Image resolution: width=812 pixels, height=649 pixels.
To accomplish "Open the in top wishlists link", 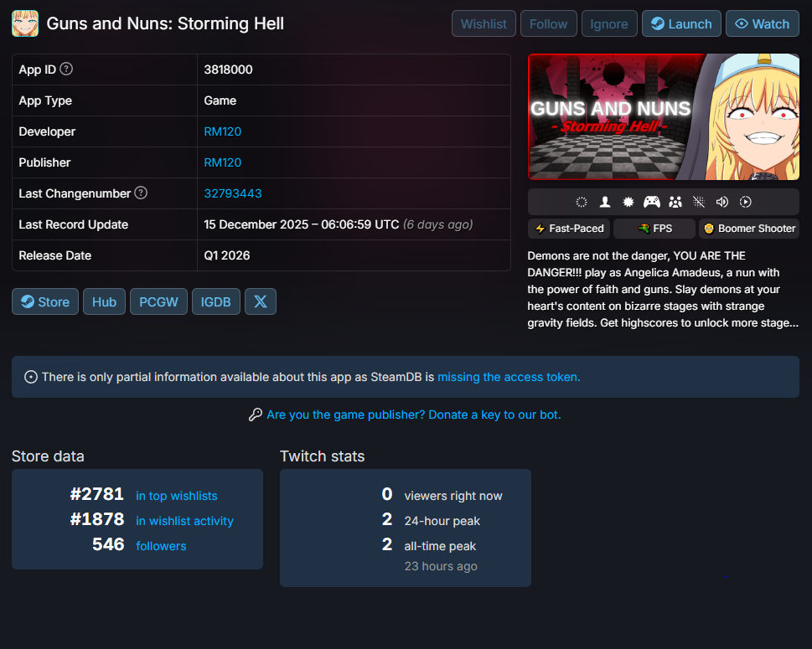I will pos(177,496).
